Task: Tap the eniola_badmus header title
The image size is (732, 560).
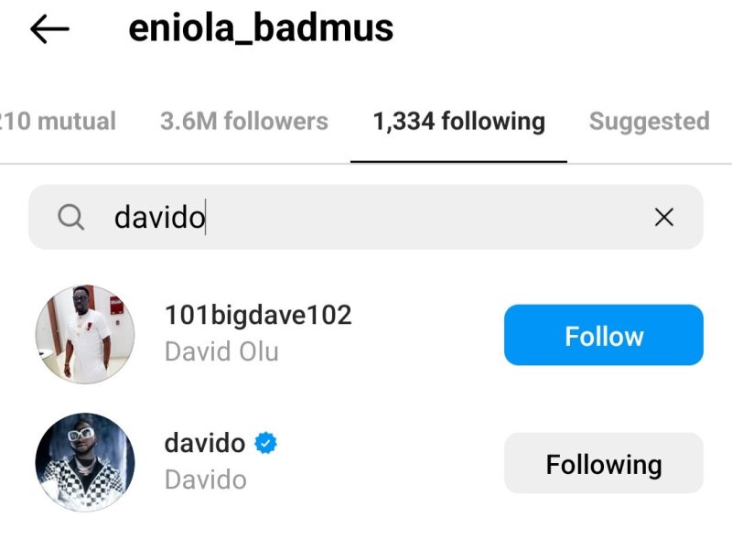Action: point(261,29)
